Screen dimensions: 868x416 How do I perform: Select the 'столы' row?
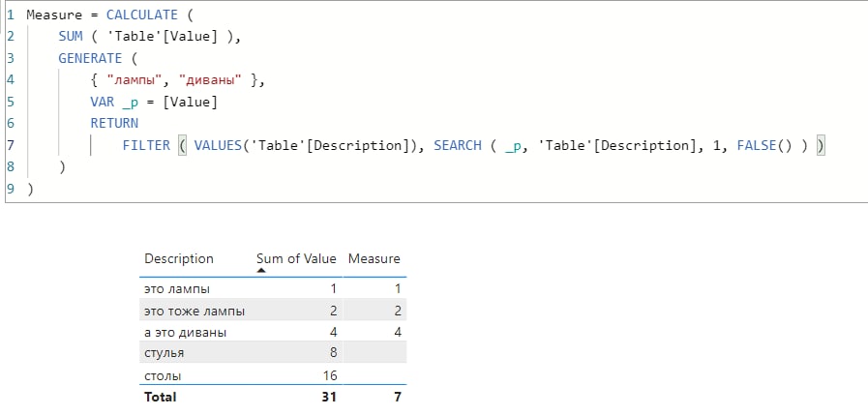pos(273,375)
